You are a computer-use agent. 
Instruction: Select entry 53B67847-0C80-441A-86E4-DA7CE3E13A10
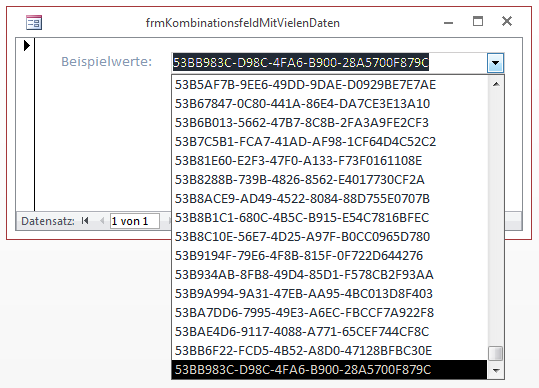[329, 104]
